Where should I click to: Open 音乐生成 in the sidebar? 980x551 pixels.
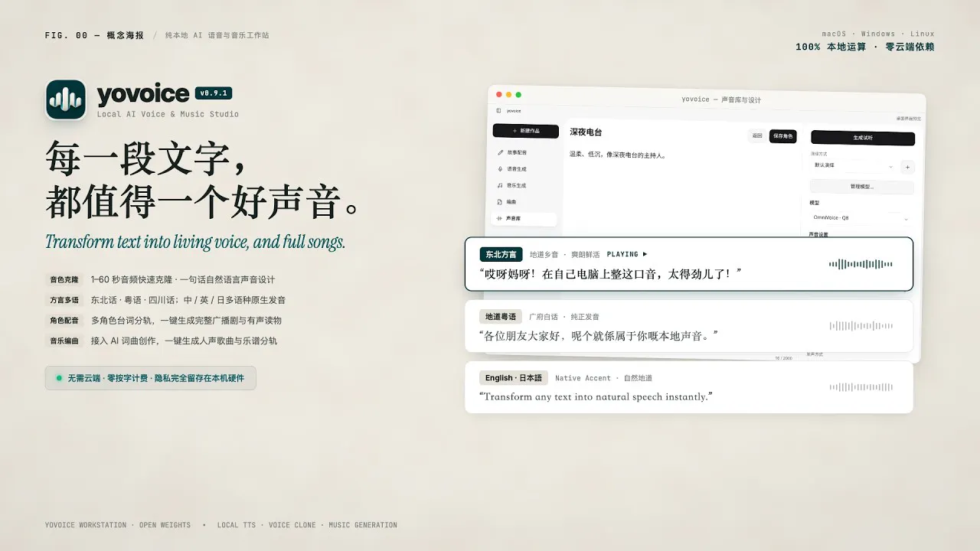pyautogui.click(x=524, y=185)
